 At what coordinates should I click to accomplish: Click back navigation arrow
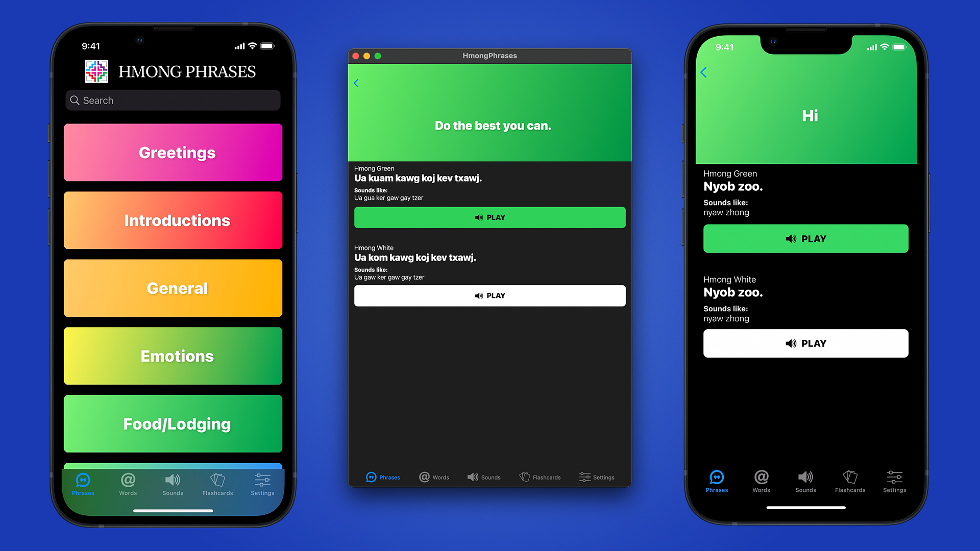click(357, 83)
